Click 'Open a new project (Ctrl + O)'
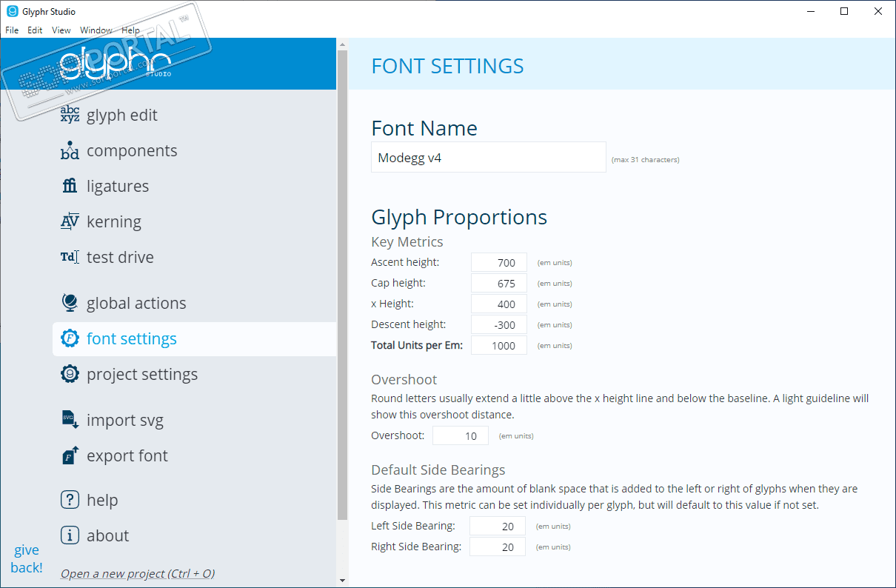This screenshot has height=588, width=896. pyautogui.click(x=138, y=573)
